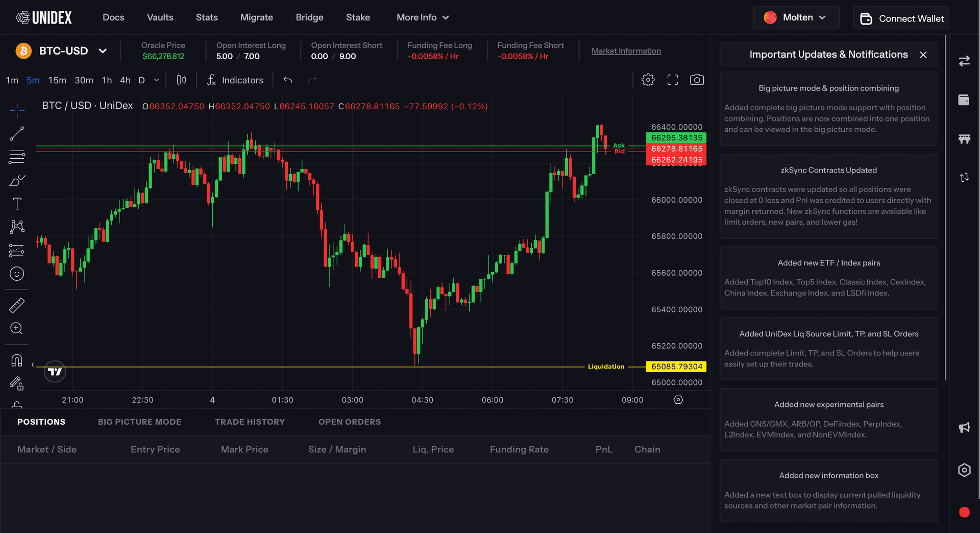This screenshot has width=980, height=533.
Task: Go to the Stake page
Action: click(x=358, y=17)
